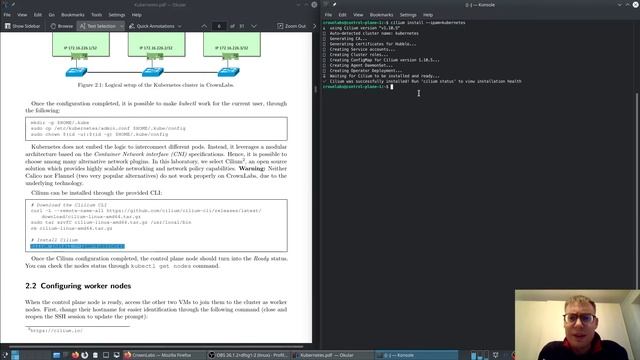This screenshot has width=640, height=360.
Task: Click the pin icon in Konsole title bar
Action: (x=334, y=4)
